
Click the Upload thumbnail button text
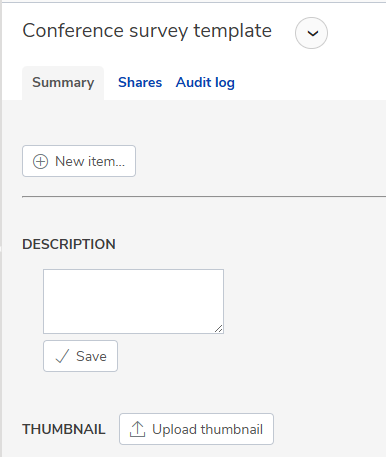[x=207, y=429]
